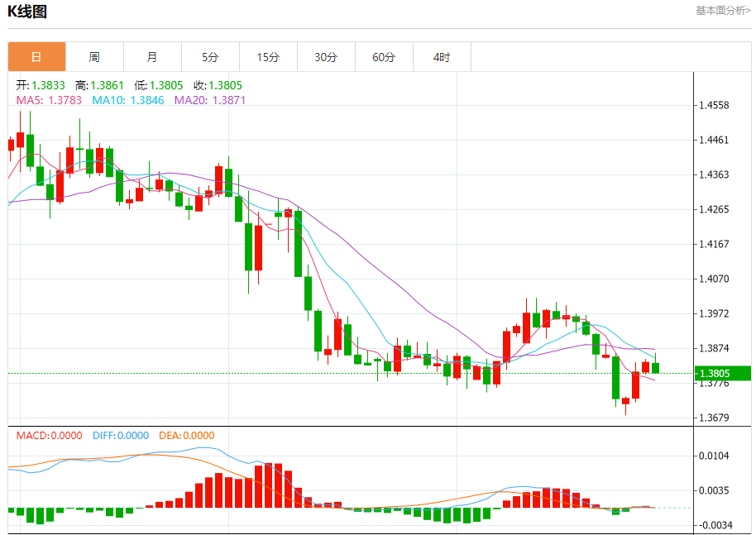Open the 15分 interval tab

click(x=268, y=57)
